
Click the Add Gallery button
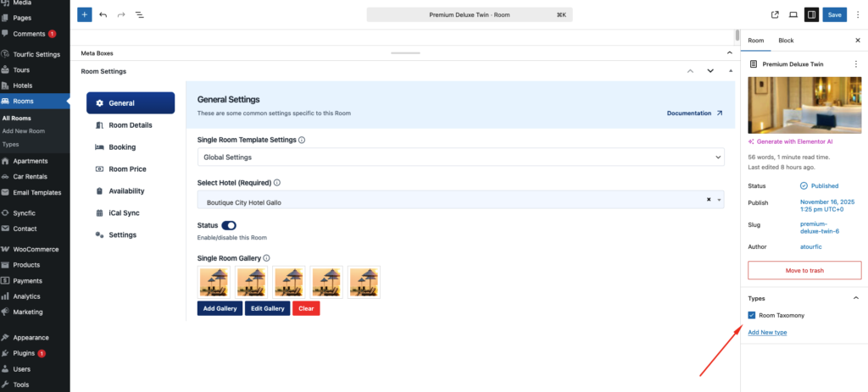point(220,308)
